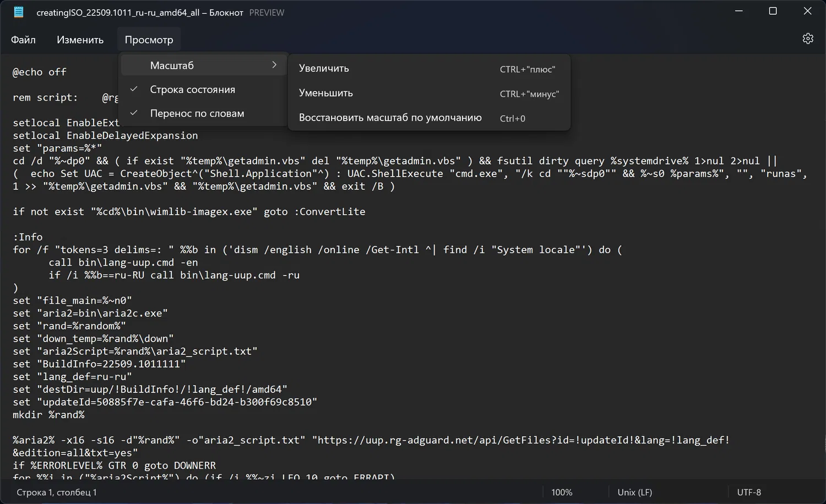
Task: Close the Notepad window
Action: pyautogui.click(x=807, y=12)
